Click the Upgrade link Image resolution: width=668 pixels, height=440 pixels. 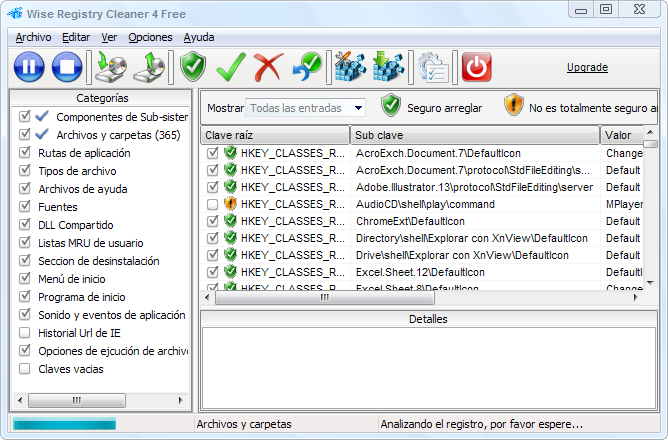click(587, 68)
